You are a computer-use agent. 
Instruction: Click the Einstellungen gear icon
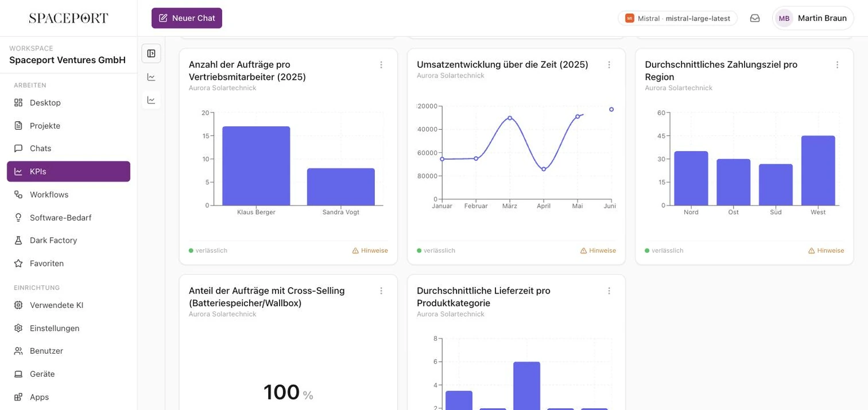[18, 328]
